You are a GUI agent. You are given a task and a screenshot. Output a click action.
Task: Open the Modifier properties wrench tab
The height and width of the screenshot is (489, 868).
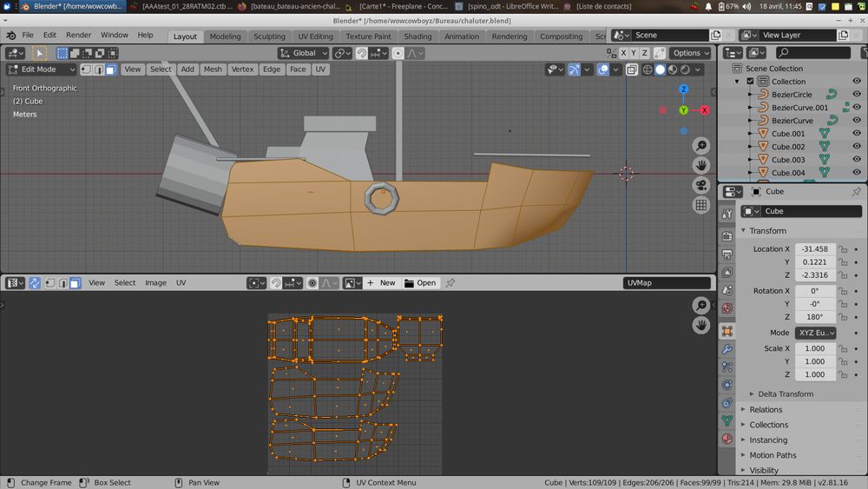pyautogui.click(x=727, y=349)
